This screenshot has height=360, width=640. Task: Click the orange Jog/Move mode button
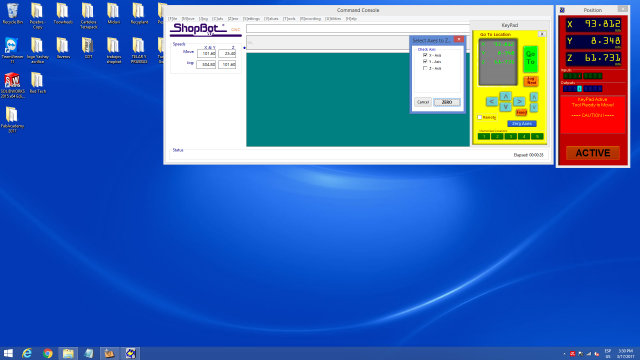click(x=531, y=81)
